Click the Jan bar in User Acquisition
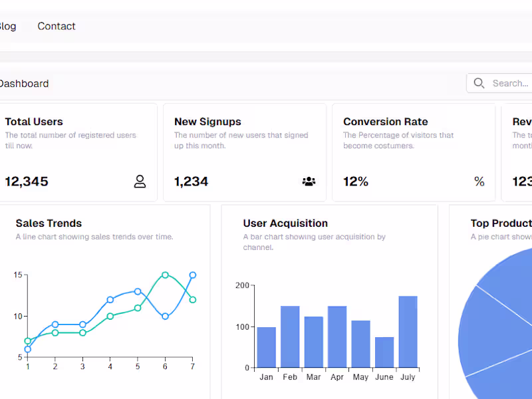The width and height of the screenshot is (532, 399). [x=267, y=347]
